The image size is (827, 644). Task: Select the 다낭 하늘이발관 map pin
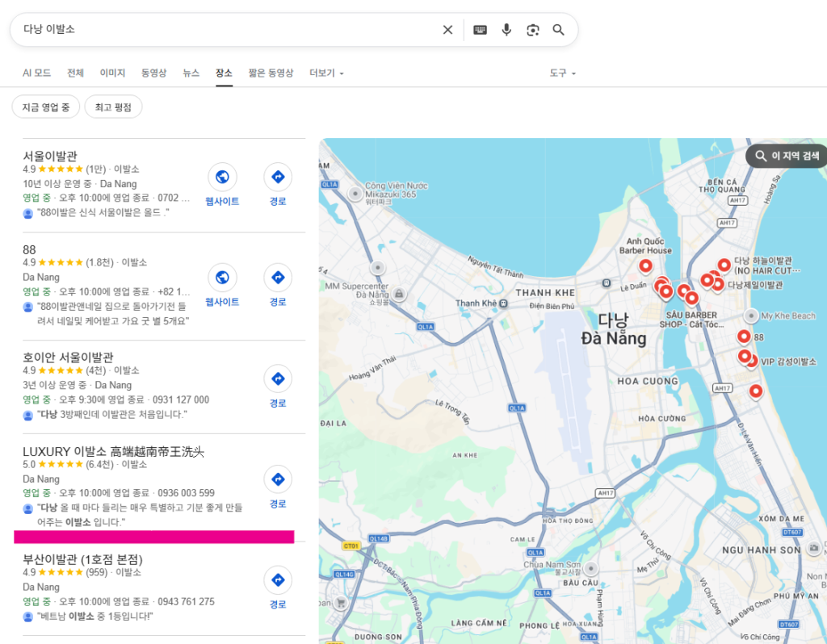[724, 265]
